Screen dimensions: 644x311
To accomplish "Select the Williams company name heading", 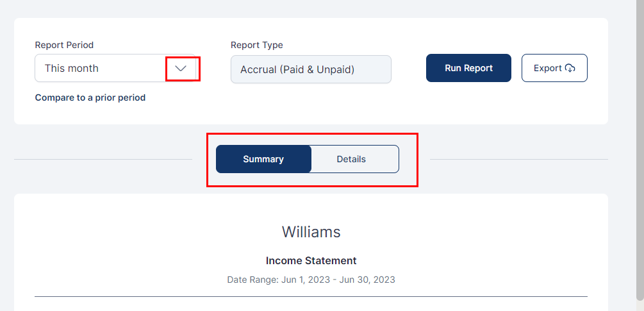I will coord(311,232).
